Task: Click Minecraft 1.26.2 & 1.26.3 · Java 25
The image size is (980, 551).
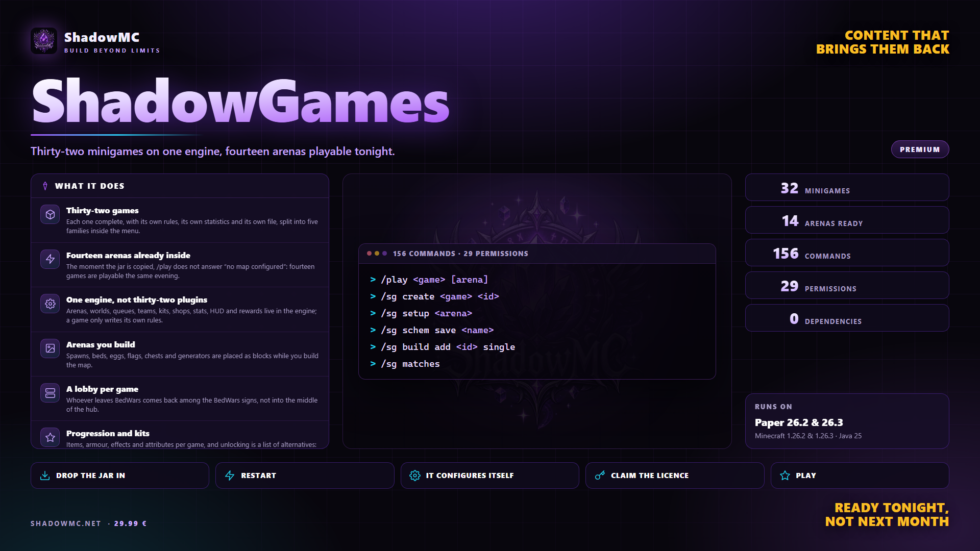Action: tap(808, 436)
